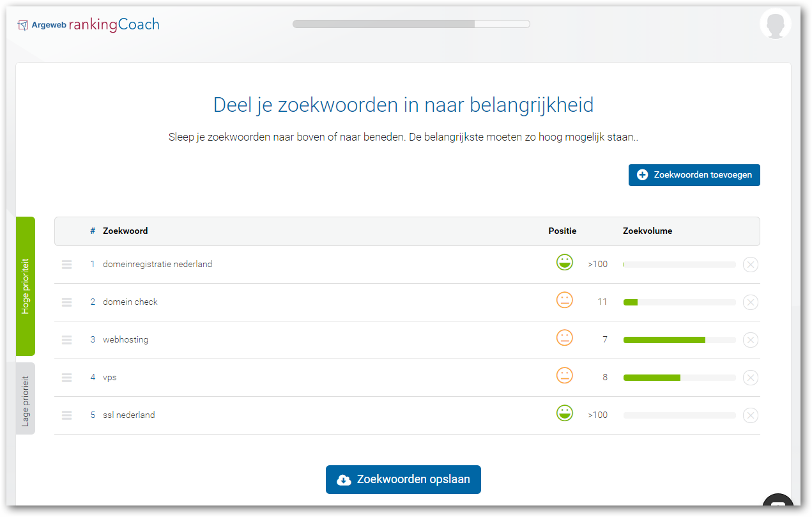The height and width of the screenshot is (517, 812).
Task: Click the progress bar at the top
Action: click(x=411, y=24)
